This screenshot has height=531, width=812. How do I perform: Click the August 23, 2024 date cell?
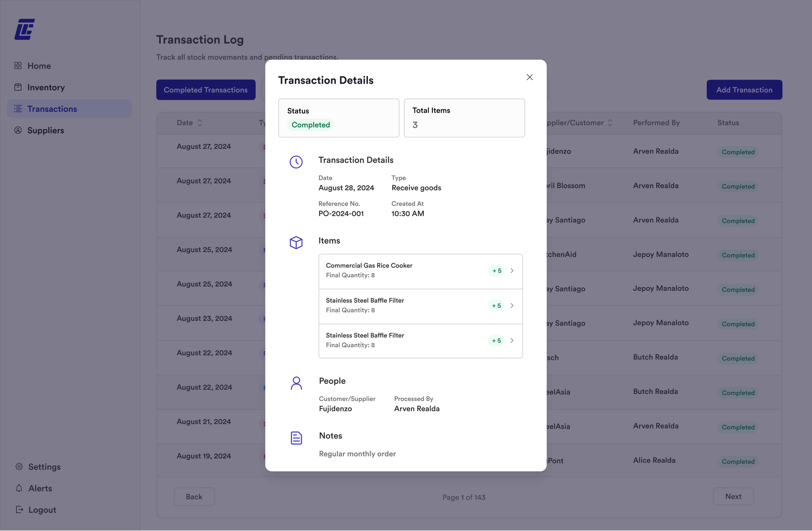[x=204, y=318]
